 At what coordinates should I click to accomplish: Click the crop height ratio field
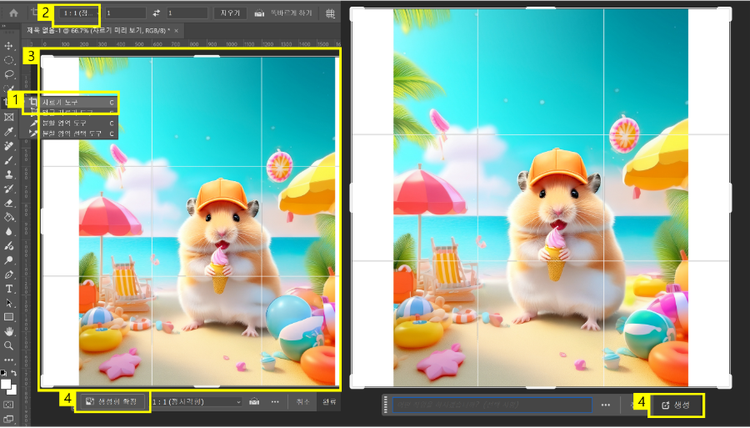187,13
